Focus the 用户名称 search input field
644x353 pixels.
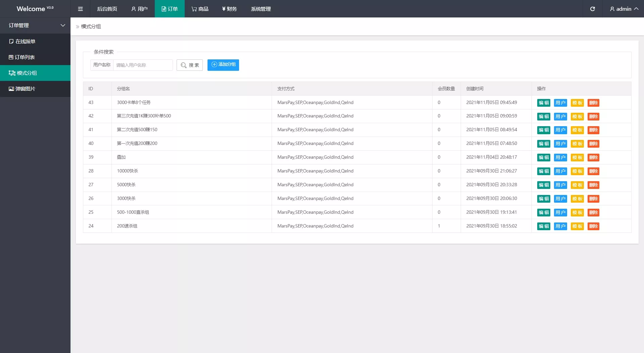click(143, 65)
